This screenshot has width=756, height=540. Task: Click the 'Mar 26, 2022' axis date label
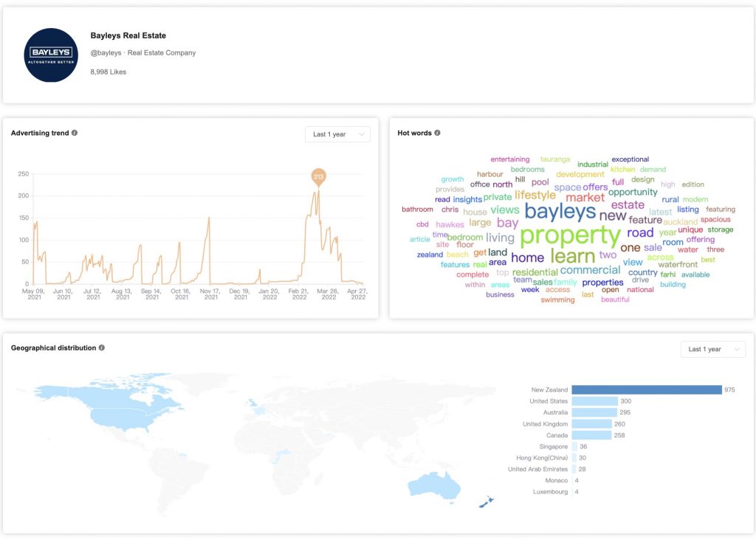tap(328, 294)
